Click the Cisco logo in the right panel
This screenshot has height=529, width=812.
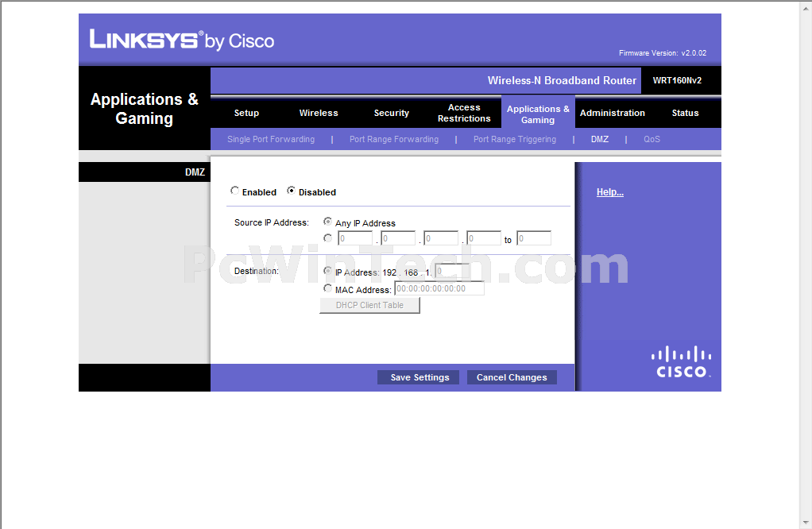coord(681,362)
